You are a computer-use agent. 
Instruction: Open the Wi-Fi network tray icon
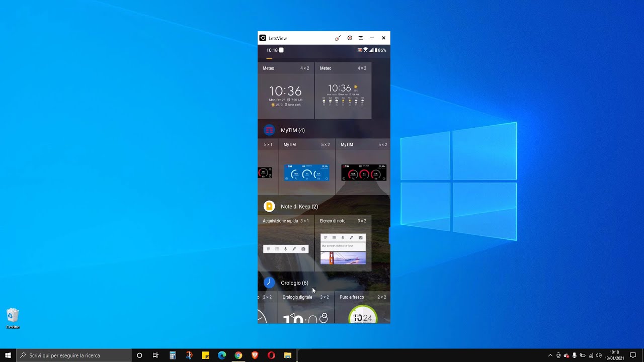coord(591,355)
